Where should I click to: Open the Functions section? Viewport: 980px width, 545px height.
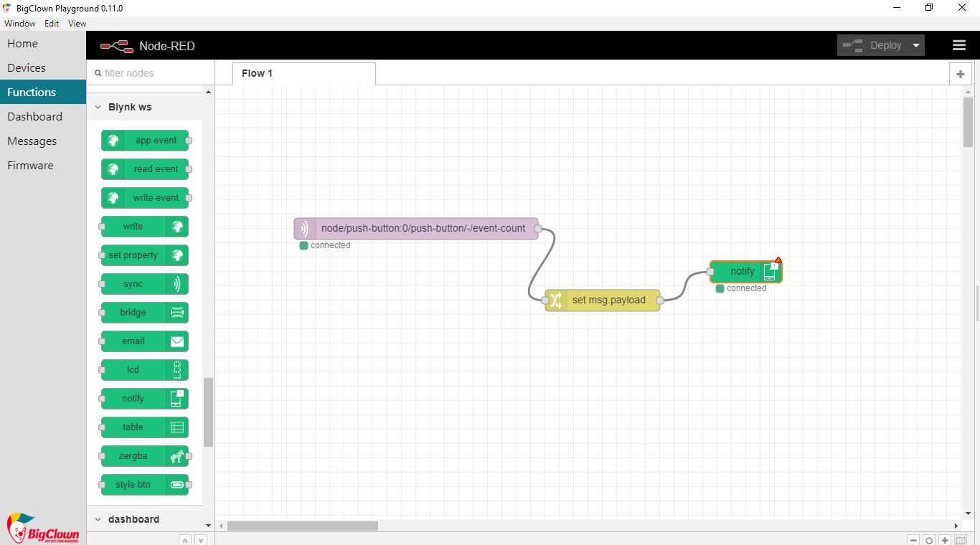point(43,93)
